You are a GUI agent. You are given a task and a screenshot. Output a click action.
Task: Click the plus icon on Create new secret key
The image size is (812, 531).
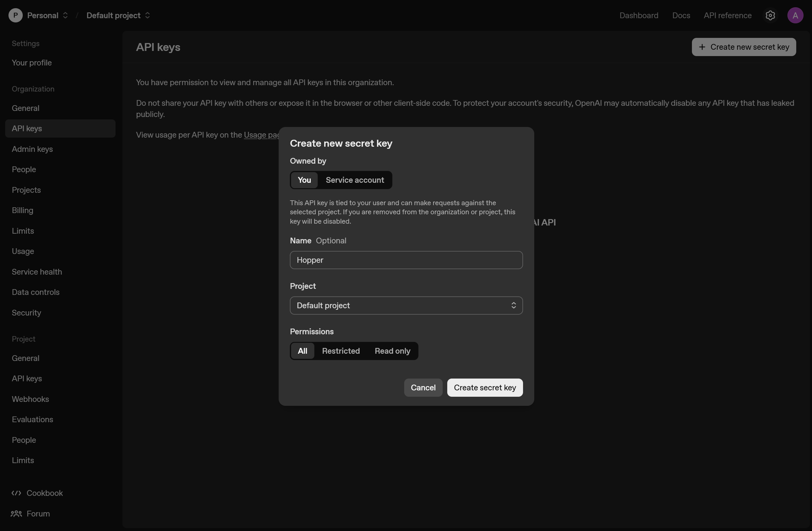tap(703, 47)
